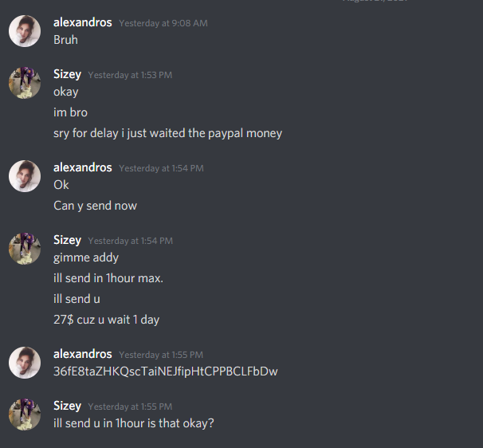The width and height of the screenshot is (483, 448).
Task: Click the Can y send now message
Action: (95, 206)
